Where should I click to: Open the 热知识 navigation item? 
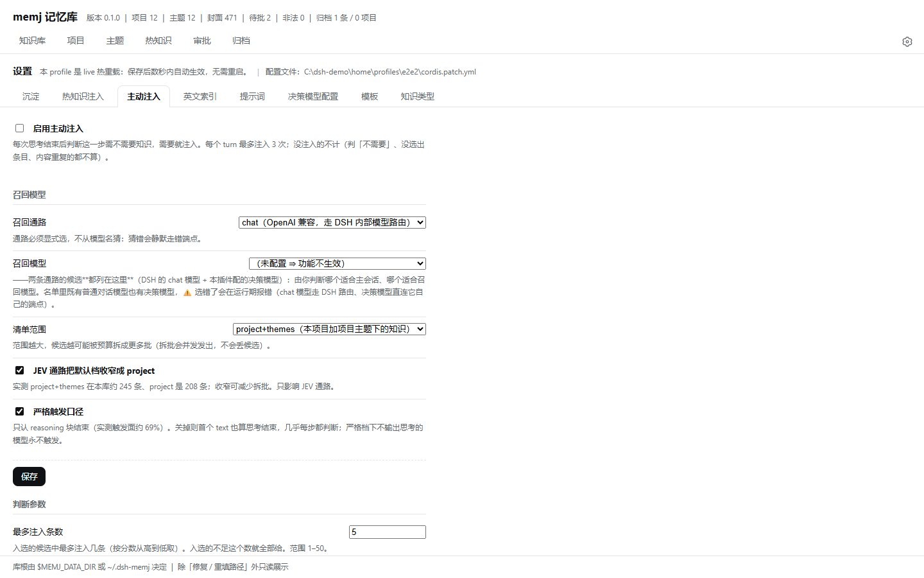pyautogui.click(x=158, y=40)
